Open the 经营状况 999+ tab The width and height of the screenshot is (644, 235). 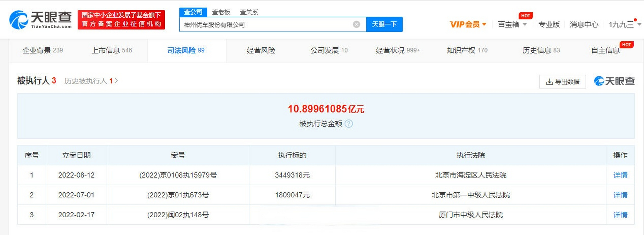[398, 50]
